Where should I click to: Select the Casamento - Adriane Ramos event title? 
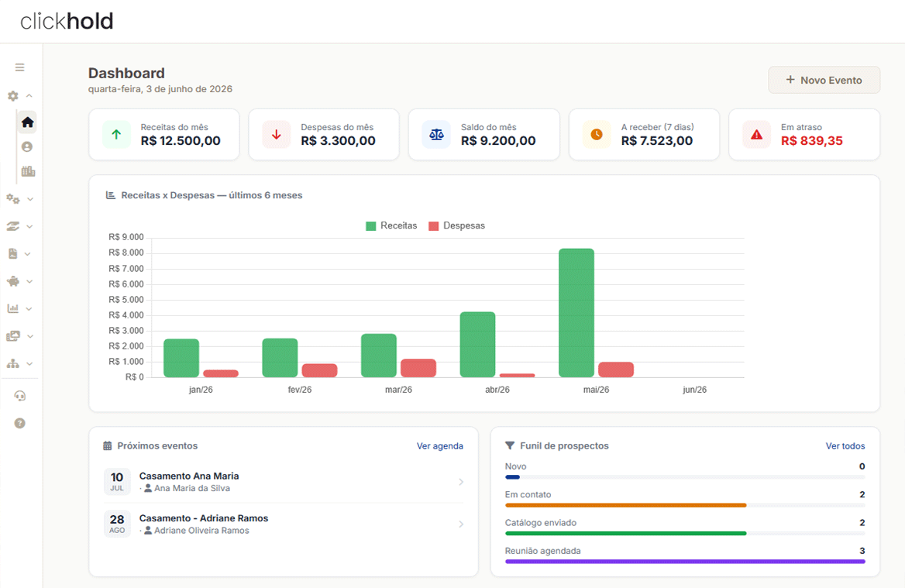(x=204, y=518)
